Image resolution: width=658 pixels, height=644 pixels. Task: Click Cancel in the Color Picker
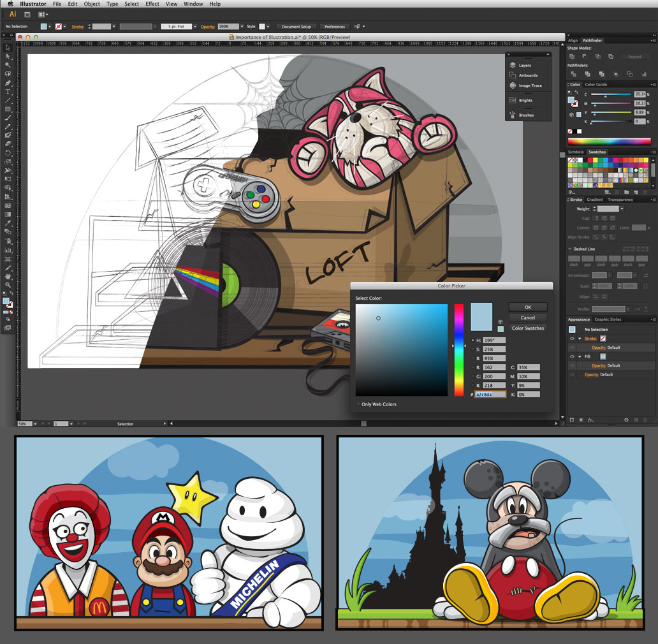pos(528,318)
